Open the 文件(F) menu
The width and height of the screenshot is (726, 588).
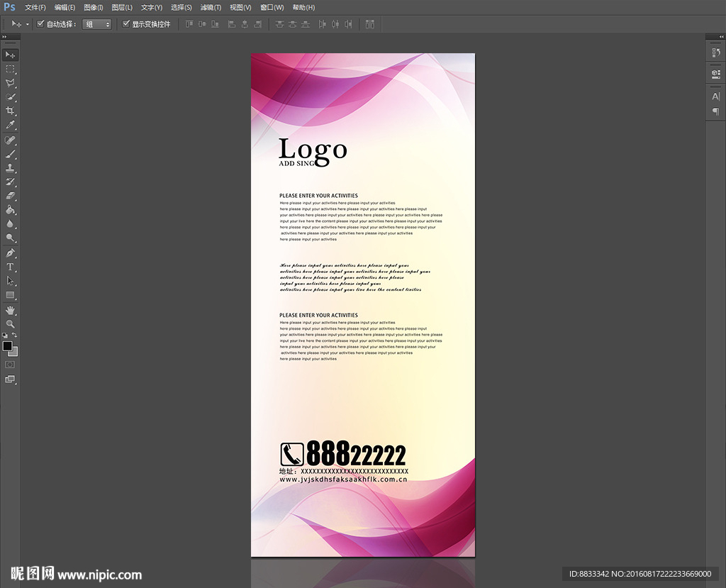35,7
